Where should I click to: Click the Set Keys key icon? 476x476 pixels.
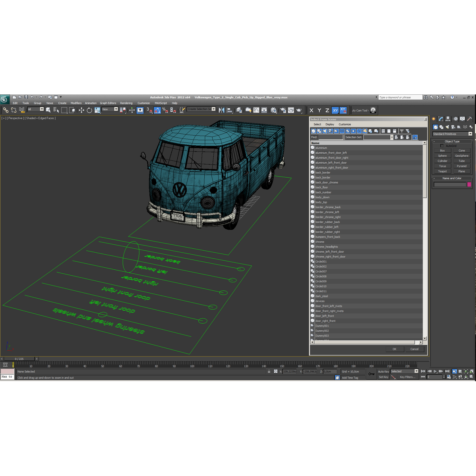371,374
